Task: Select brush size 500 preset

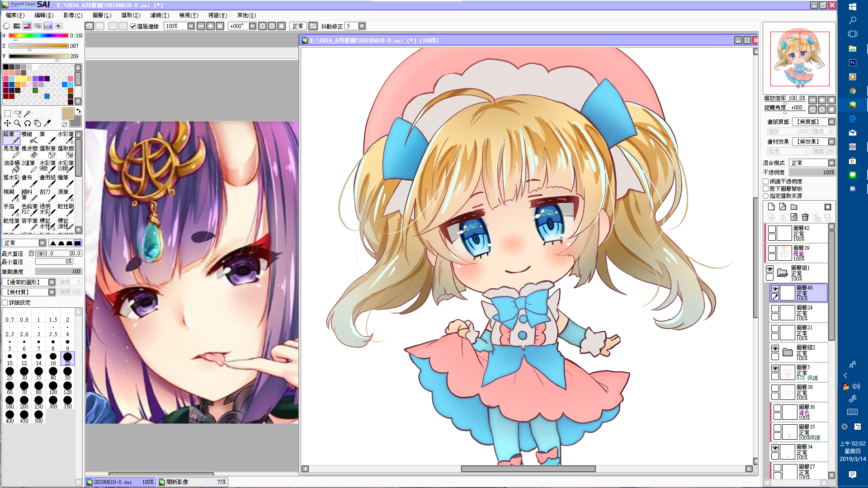Action: 38,416
